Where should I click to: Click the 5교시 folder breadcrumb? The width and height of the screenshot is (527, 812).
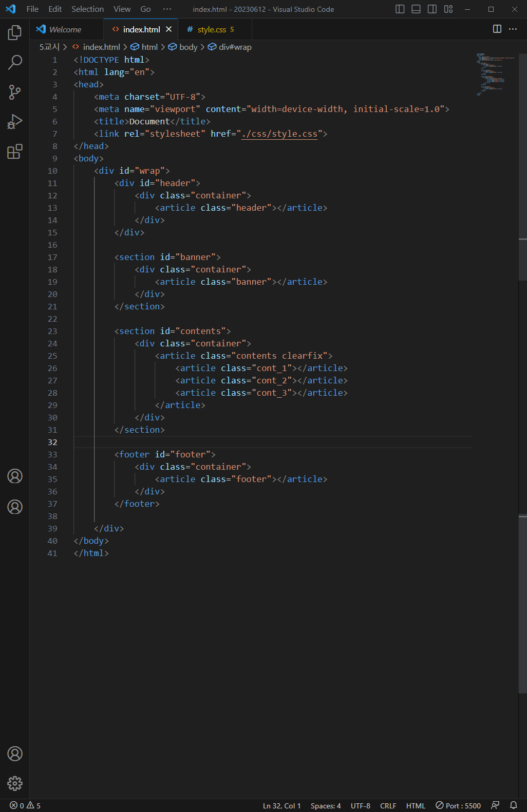(49, 47)
